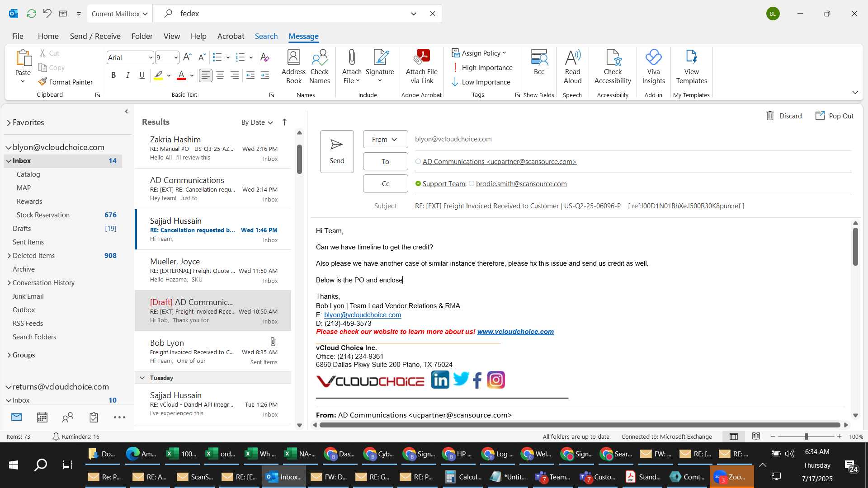The width and height of the screenshot is (868, 488).
Task: Open Tasks in navigation bar
Action: (x=94, y=417)
